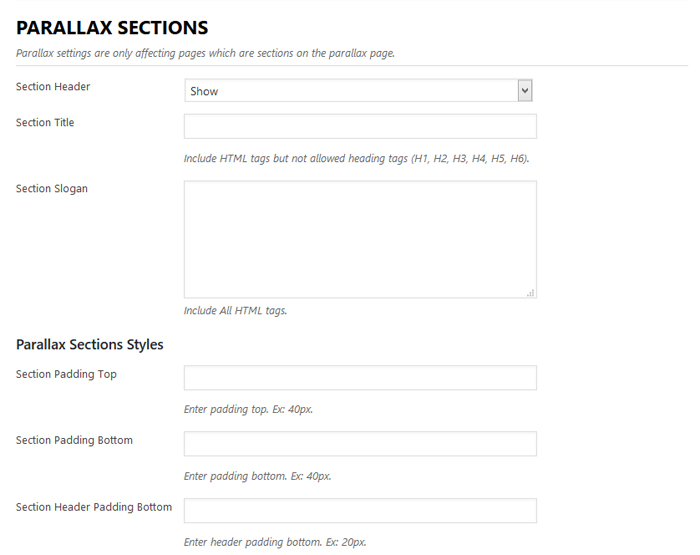Click the "Enter padding top" example hint
This screenshot has height=555, width=700.
[248, 410]
